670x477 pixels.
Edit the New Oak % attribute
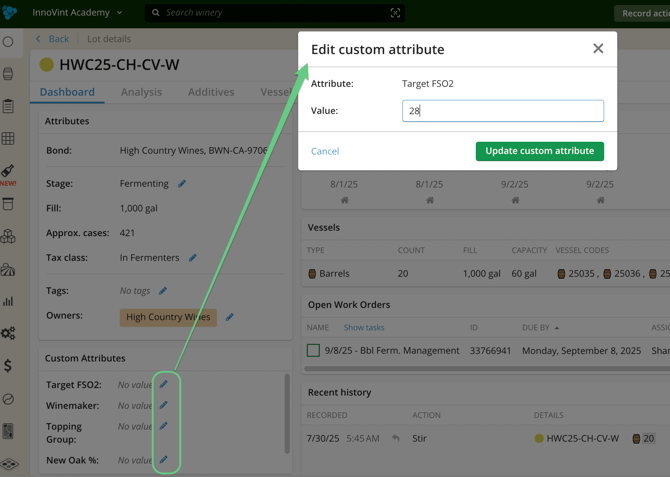(164, 460)
